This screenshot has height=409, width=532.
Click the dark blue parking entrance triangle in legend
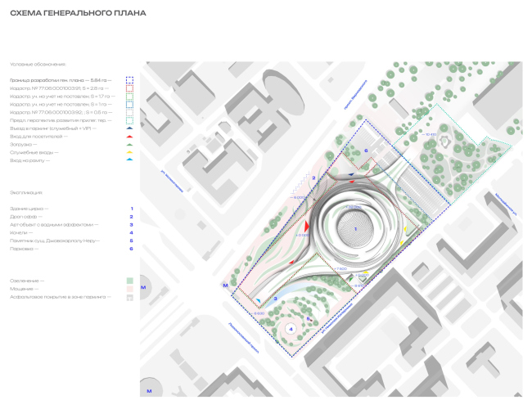(x=130, y=128)
